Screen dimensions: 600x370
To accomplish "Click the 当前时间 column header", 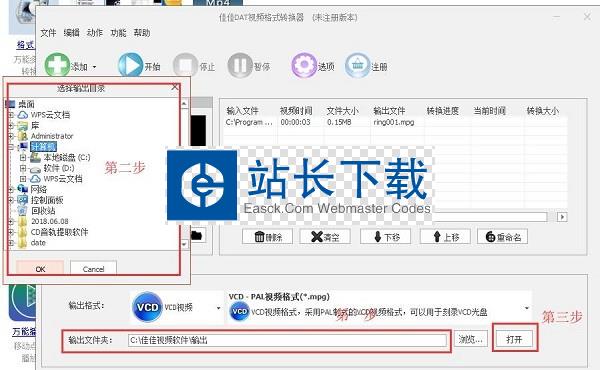I will pyautogui.click(x=489, y=111).
